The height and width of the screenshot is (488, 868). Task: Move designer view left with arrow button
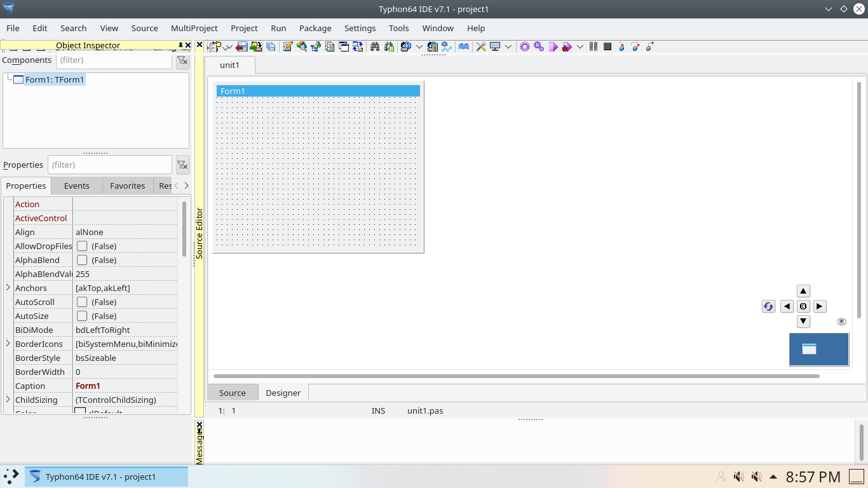(787, 306)
